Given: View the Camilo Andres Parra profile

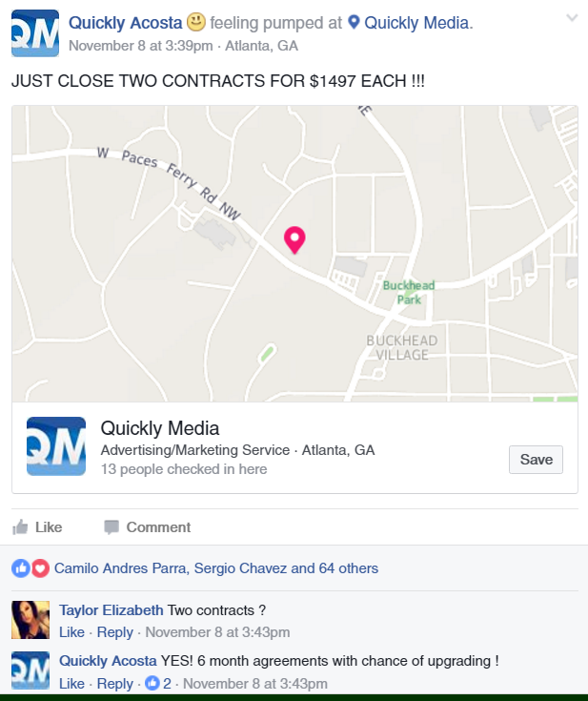Looking at the screenshot, I should (120, 568).
